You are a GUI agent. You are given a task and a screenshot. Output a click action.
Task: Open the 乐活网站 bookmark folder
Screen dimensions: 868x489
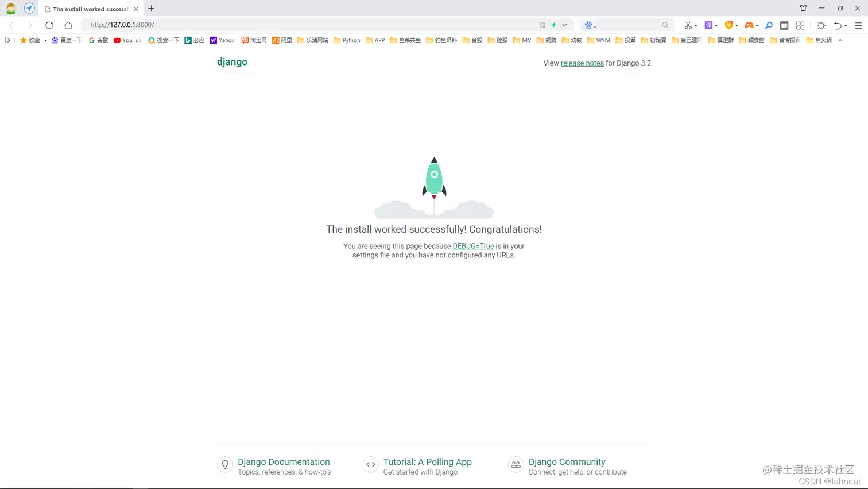[313, 40]
